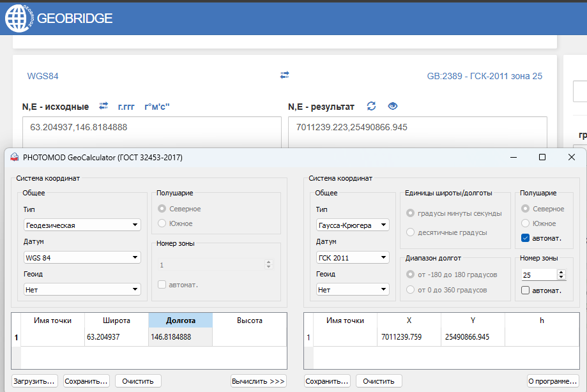Image resolution: width=587 pixels, height=392 pixels.
Task: Minimize the GeoCalculator window
Action: [x=513, y=157]
